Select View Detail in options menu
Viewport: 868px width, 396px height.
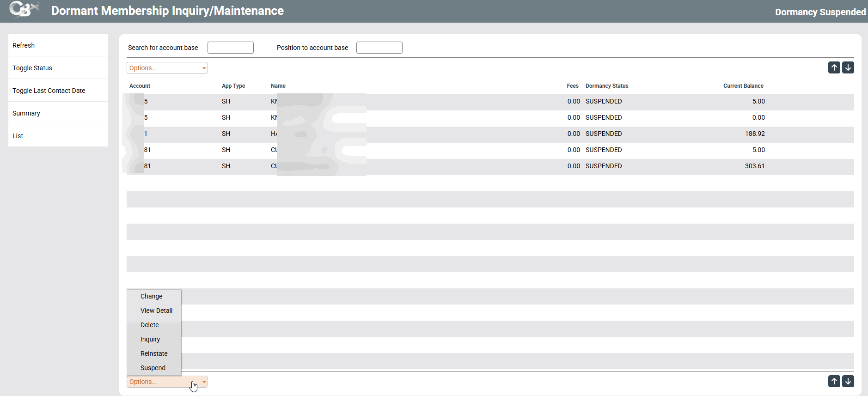[156, 311]
